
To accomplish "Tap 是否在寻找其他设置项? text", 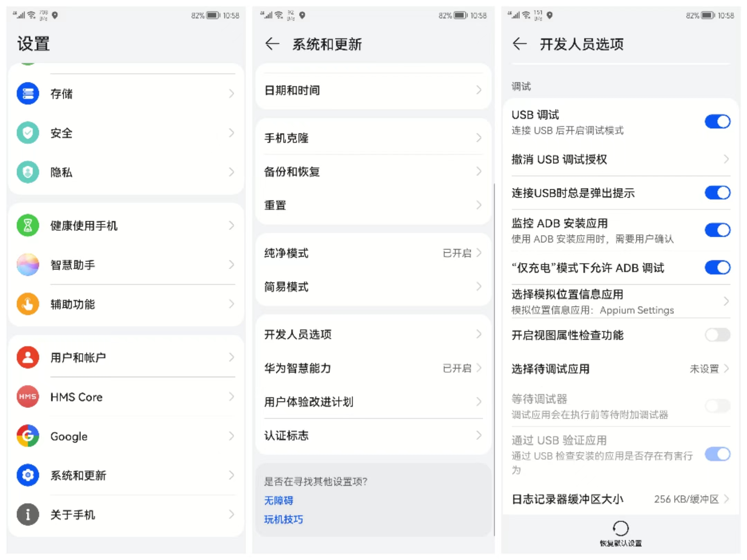I will (315, 481).
